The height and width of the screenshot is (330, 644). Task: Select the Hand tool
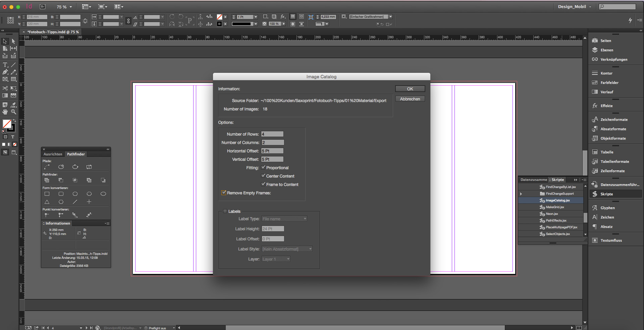coord(5,112)
